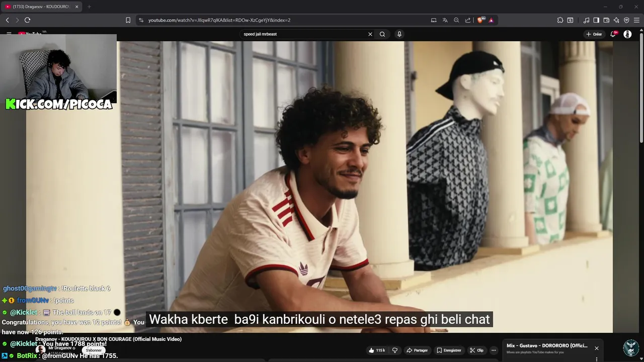Install app icon in address bar
This screenshot has height=362, width=644.
tap(434, 20)
